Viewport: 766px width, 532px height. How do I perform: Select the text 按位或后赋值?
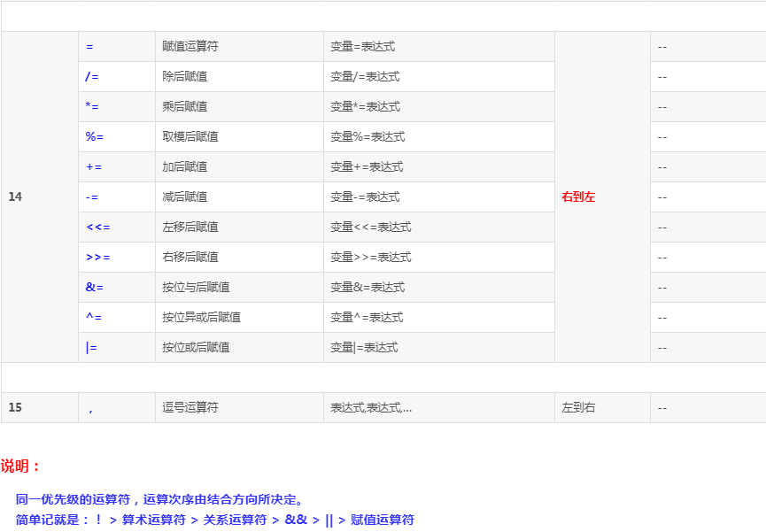pos(196,347)
